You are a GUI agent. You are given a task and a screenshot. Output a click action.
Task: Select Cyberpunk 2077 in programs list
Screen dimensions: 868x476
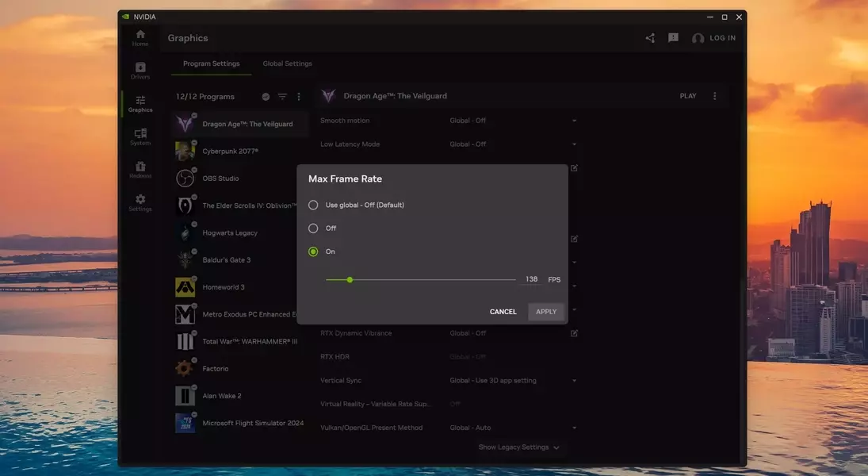[x=230, y=151]
